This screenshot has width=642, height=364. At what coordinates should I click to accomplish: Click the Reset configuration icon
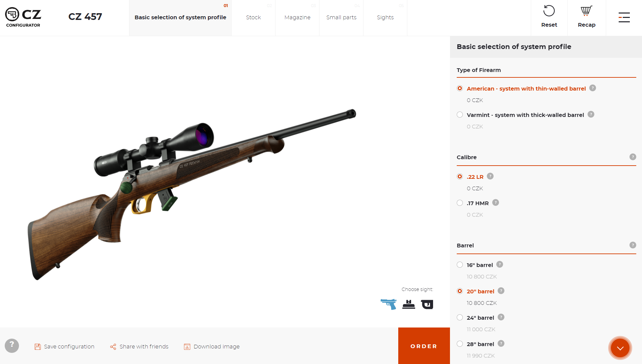(549, 11)
